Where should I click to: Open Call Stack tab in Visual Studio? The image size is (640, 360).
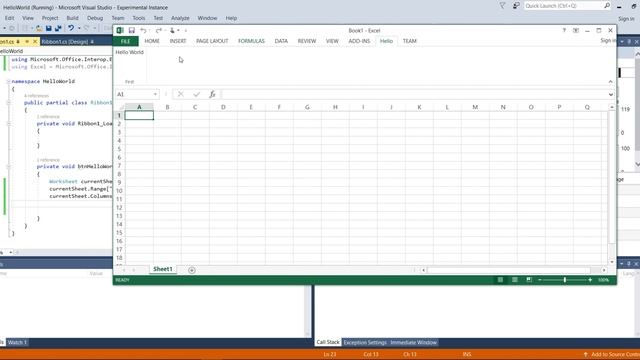pyautogui.click(x=328, y=342)
